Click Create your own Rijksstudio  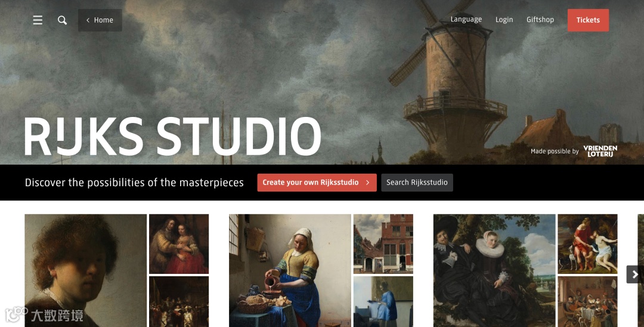click(x=317, y=183)
